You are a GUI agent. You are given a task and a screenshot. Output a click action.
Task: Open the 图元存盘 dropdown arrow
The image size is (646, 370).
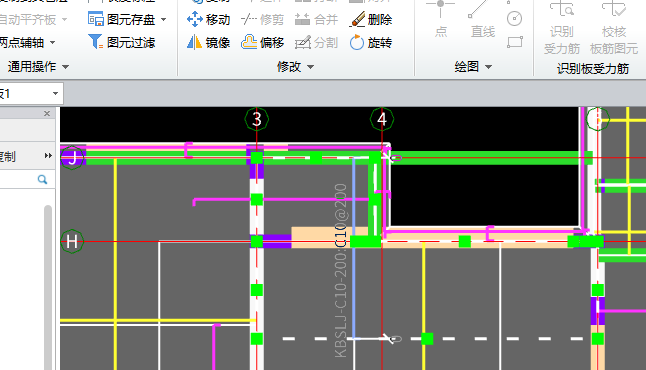pos(164,19)
